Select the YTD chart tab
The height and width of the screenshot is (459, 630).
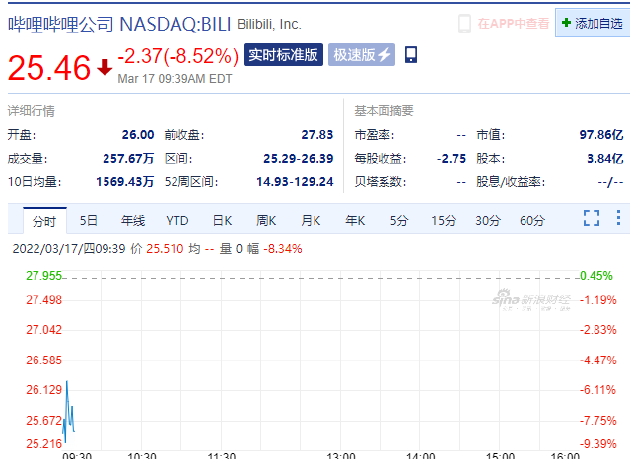coord(177,220)
